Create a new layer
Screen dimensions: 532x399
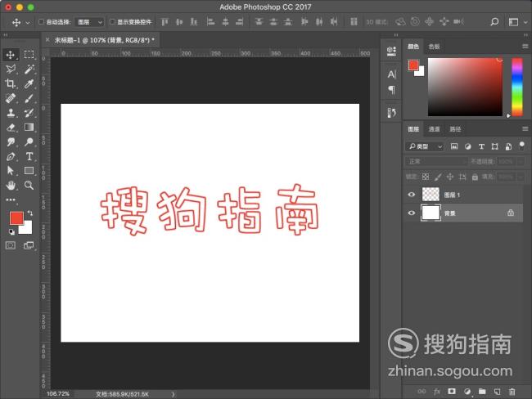click(x=497, y=392)
